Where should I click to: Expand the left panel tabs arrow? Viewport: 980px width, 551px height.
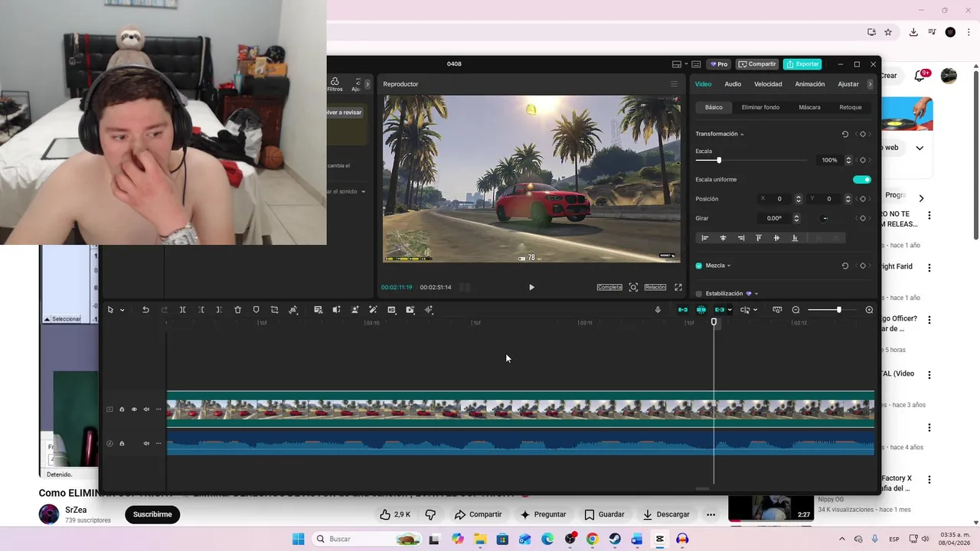pyautogui.click(x=367, y=84)
